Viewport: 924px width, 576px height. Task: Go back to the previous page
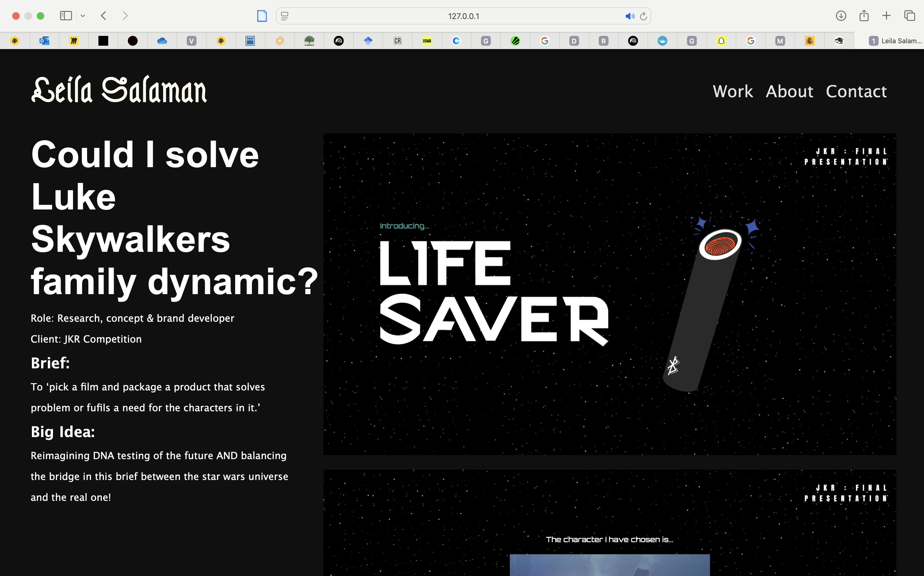104,16
